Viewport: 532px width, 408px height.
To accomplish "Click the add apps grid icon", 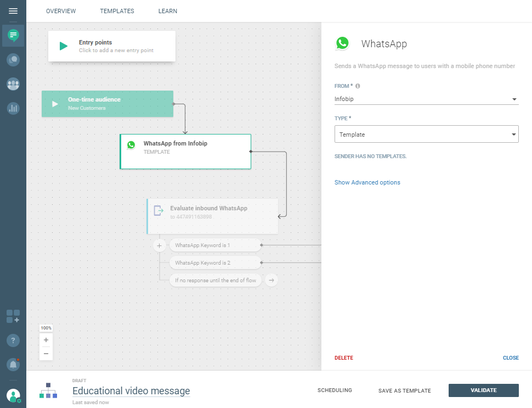I will 13,316.
